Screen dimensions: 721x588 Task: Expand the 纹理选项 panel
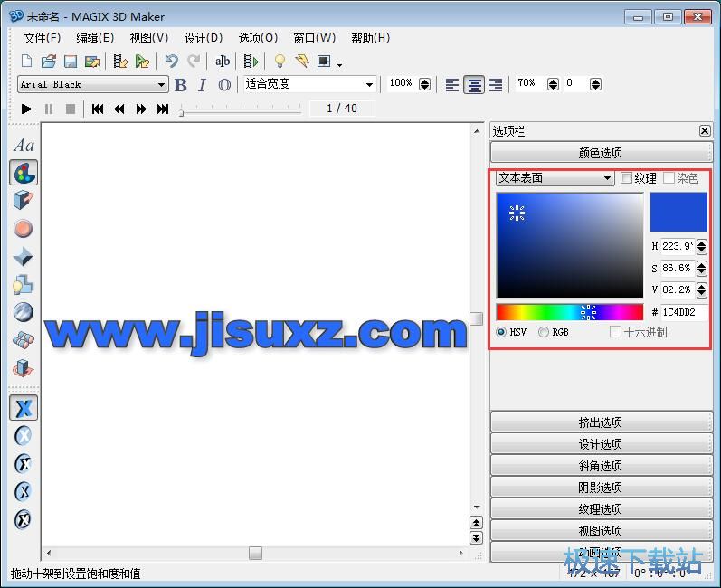[x=601, y=509]
